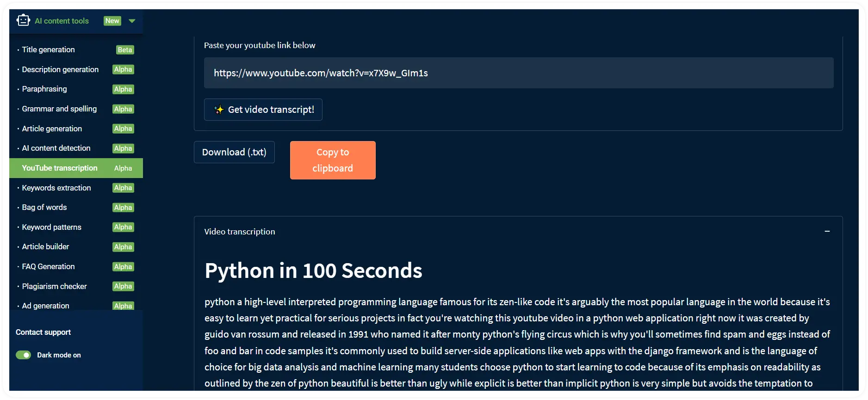Go to Article builder
Screen dimensions: 868x400
tap(45, 246)
